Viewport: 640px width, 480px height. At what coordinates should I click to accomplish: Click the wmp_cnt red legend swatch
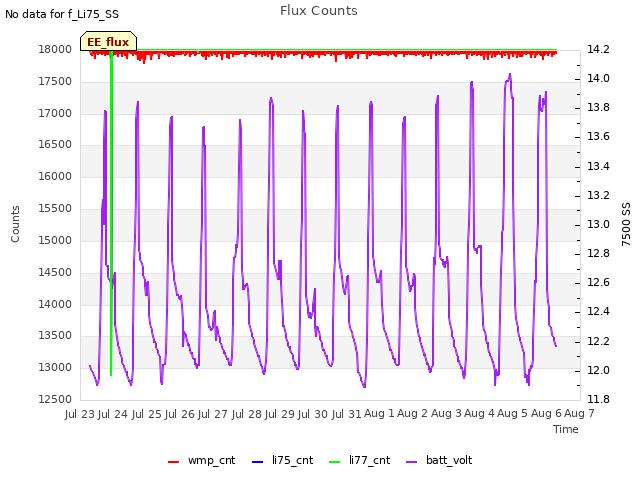coord(173,462)
